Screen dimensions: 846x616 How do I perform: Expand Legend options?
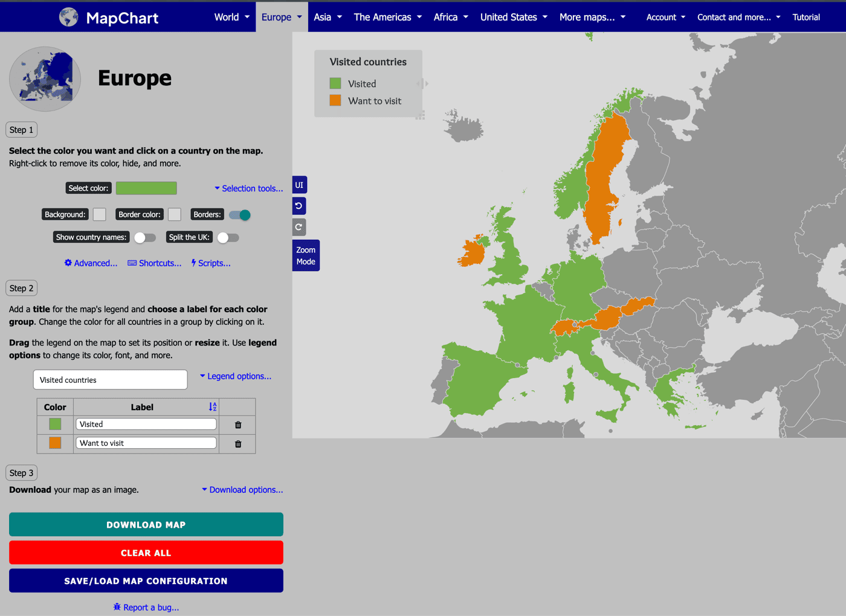tap(236, 376)
